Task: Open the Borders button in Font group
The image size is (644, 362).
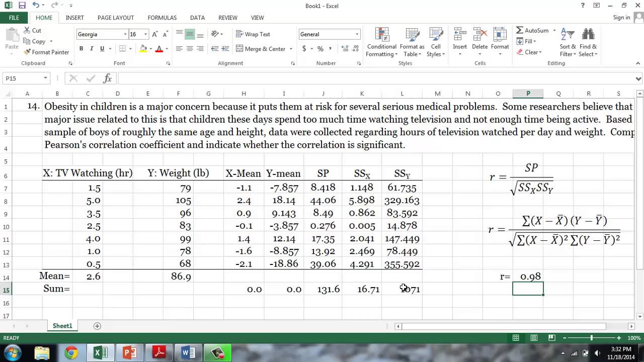Action: 122,49
